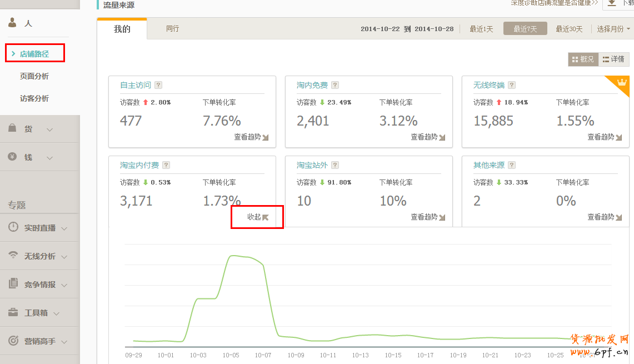Click the help icon next to 淘宝内付费
Viewport: 634px width, 364px height.
pos(166,165)
